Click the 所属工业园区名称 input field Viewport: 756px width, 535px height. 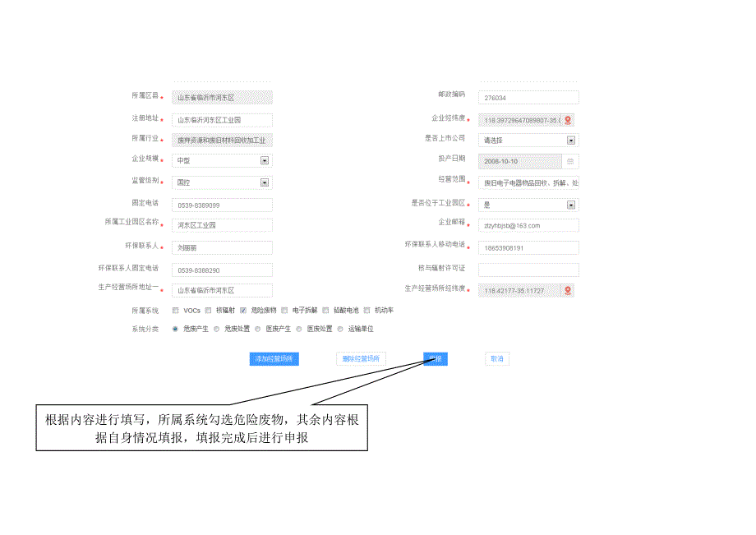point(222,225)
